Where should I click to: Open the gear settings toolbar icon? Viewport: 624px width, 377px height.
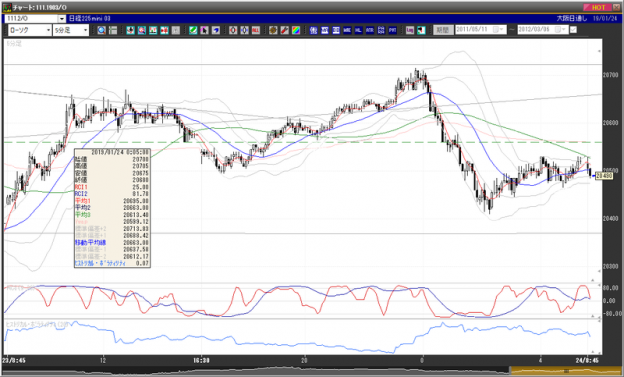point(273,30)
